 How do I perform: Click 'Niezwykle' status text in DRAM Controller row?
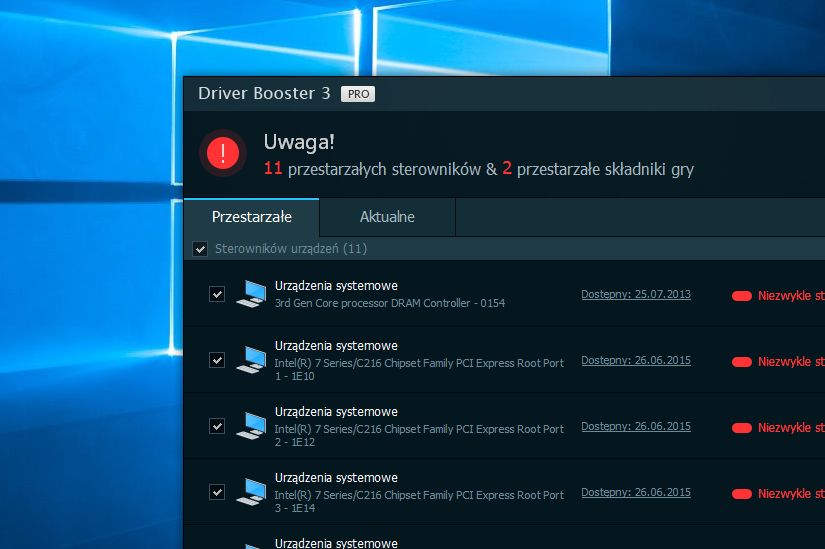click(784, 296)
